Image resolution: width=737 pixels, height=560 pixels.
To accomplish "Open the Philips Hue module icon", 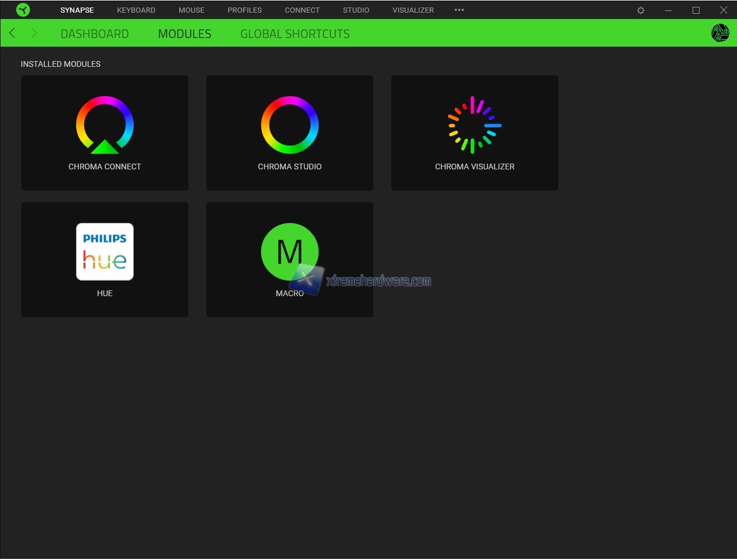I will tap(105, 252).
